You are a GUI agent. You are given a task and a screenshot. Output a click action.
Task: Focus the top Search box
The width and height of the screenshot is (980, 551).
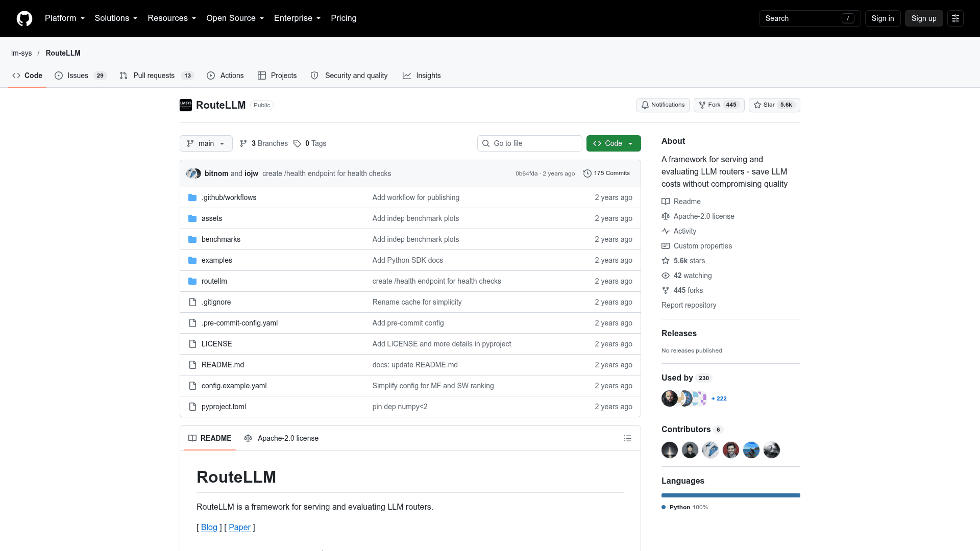(810, 18)
